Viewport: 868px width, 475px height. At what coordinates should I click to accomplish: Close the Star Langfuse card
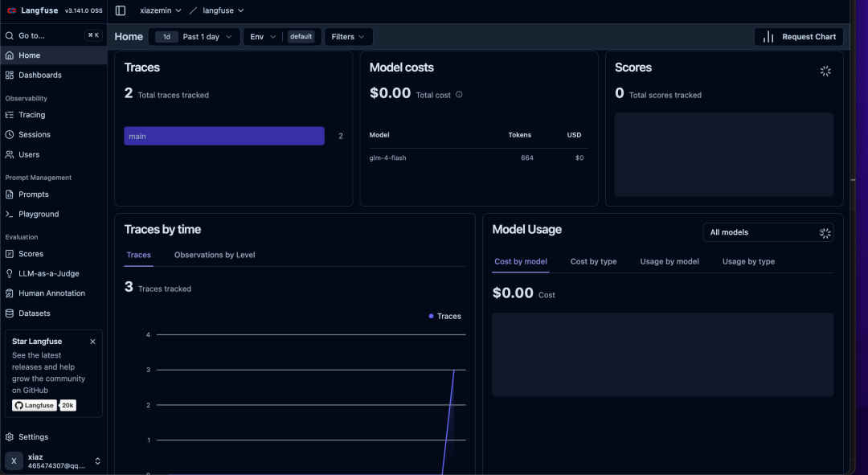pos(92,342)
